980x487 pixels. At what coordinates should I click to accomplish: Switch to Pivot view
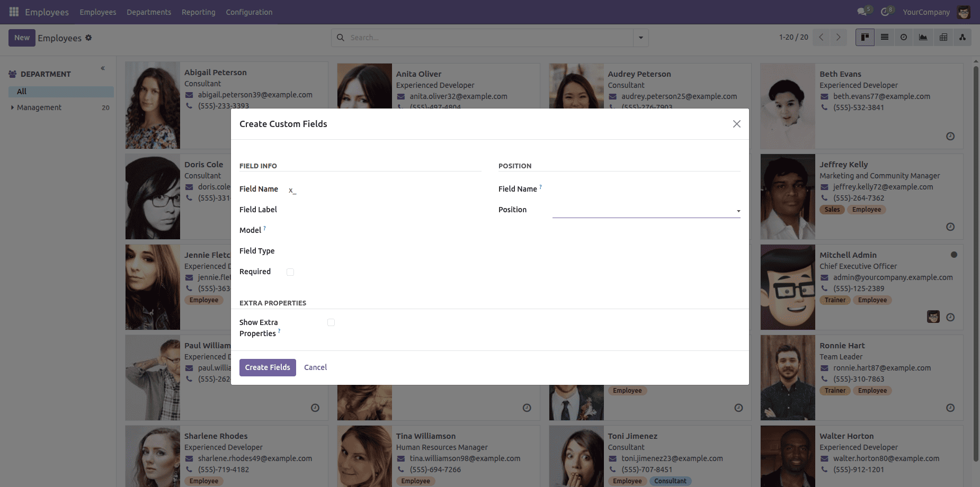click(943, 37)
